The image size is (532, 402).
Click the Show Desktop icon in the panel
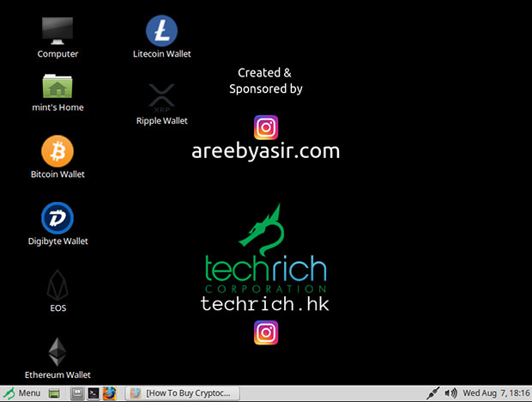54,393
